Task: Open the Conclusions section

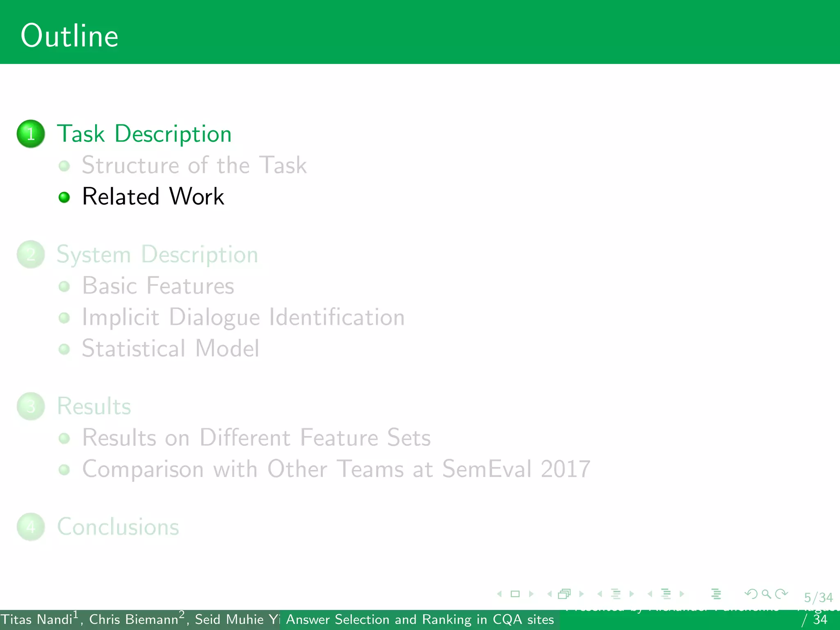Action: pyautogui.click(x=118, y=527)
